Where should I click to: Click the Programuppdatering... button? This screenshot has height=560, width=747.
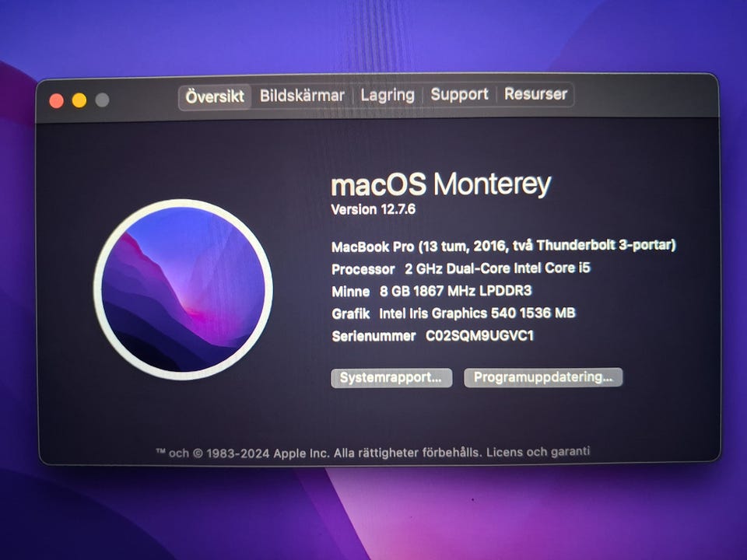543,377
